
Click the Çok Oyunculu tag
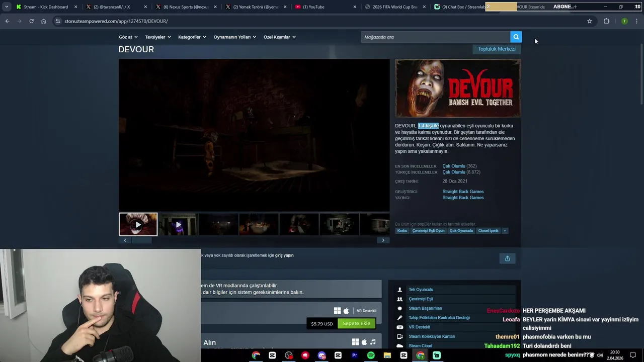click(x=461, y=231)
